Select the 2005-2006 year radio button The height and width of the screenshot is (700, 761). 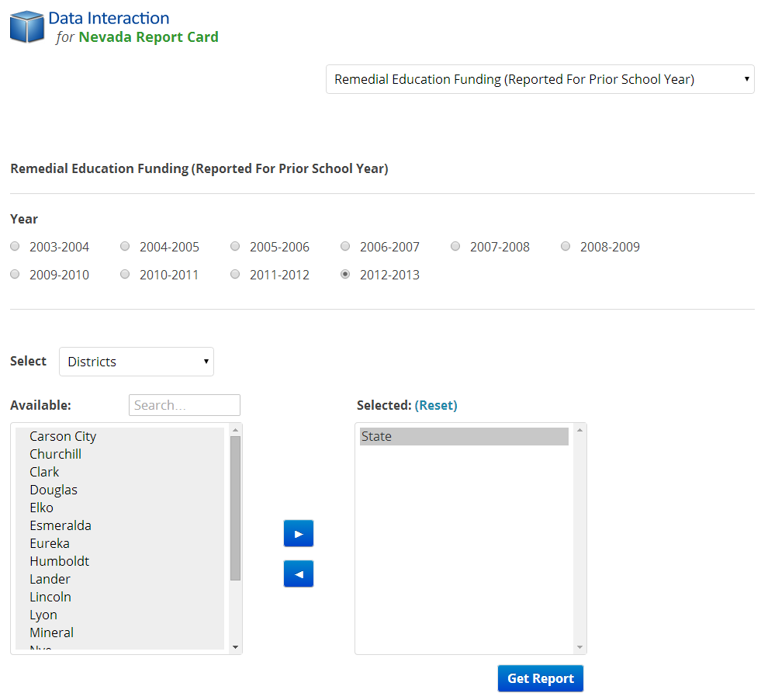[x=235, y=246]
